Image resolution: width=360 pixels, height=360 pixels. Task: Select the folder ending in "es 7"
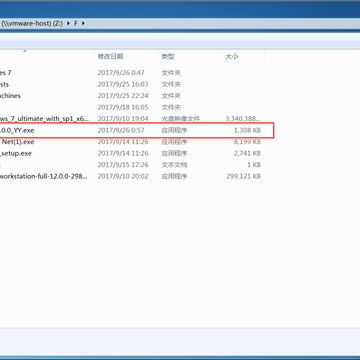tap(132, 73)
